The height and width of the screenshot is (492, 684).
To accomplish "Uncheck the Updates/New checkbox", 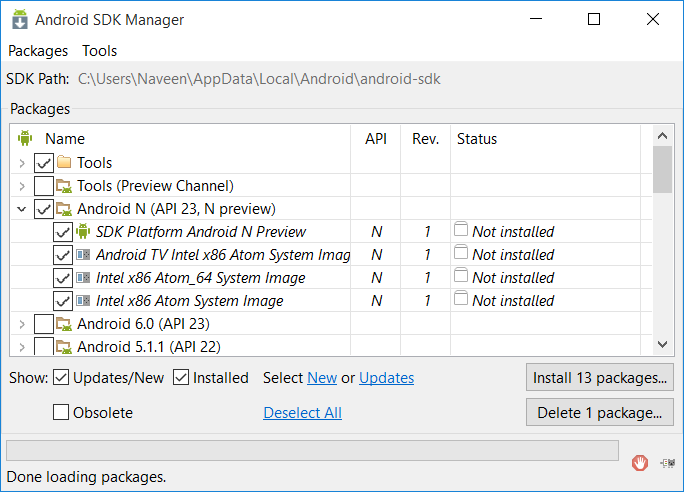I will click(x=61, y=378).
